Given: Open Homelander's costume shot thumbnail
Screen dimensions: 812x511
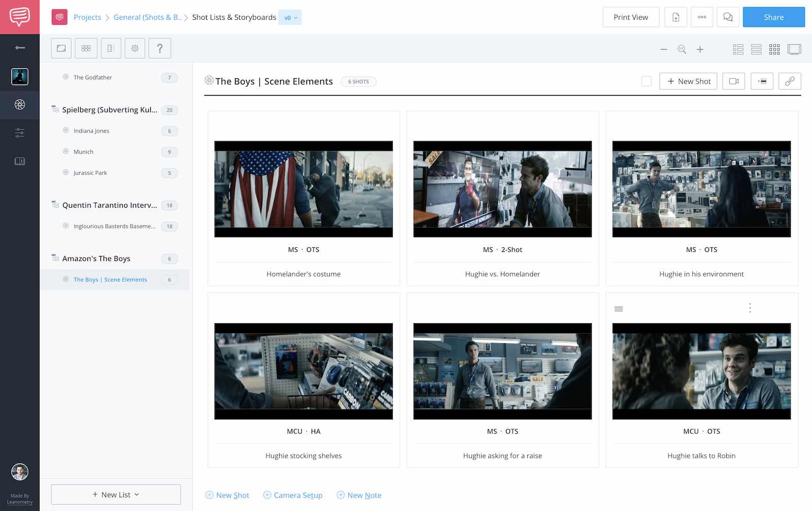Looking at the screenshot, I should [x=303, y=189].
